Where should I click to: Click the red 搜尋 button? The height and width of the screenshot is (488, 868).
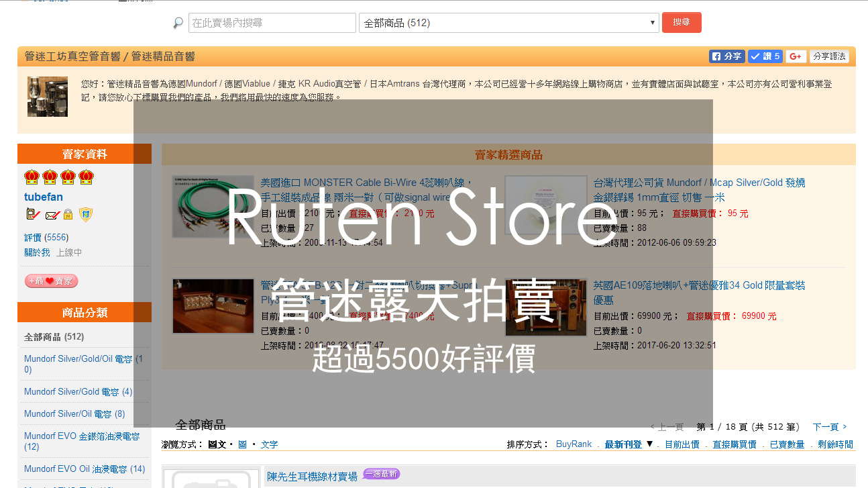pyautogui.click(x=682, y=22)
